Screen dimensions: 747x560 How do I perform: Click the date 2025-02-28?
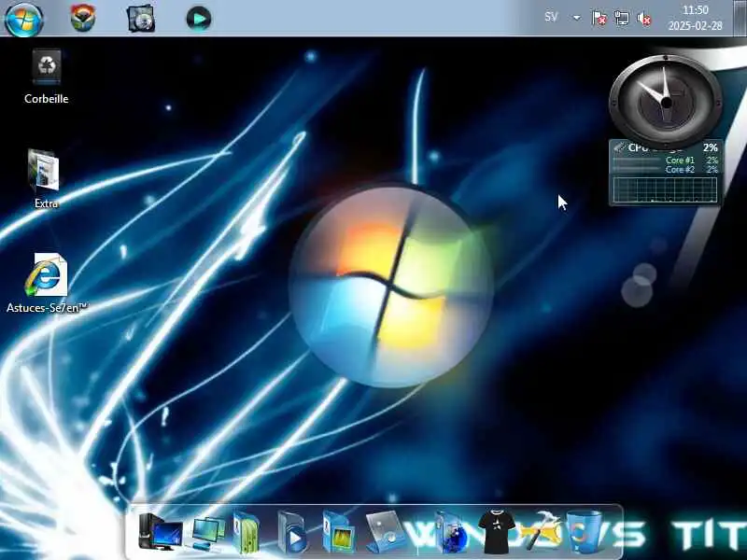[696, 26]
